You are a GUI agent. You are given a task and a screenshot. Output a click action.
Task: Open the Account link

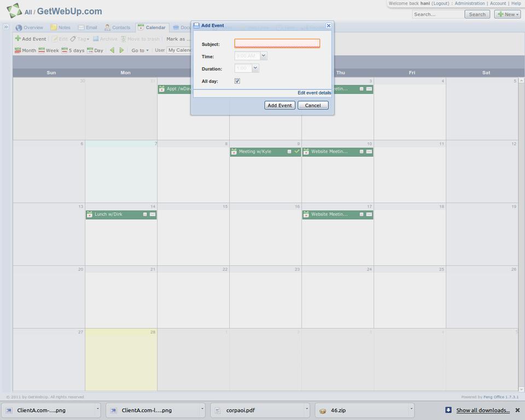[x=498, y=3]
